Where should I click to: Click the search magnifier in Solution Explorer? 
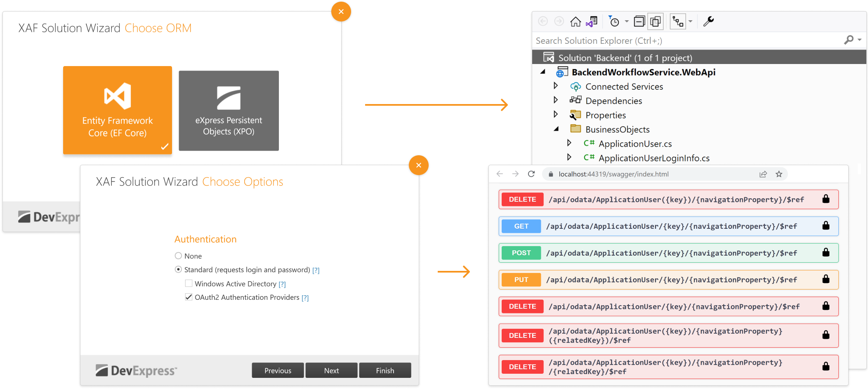(849, 40)
